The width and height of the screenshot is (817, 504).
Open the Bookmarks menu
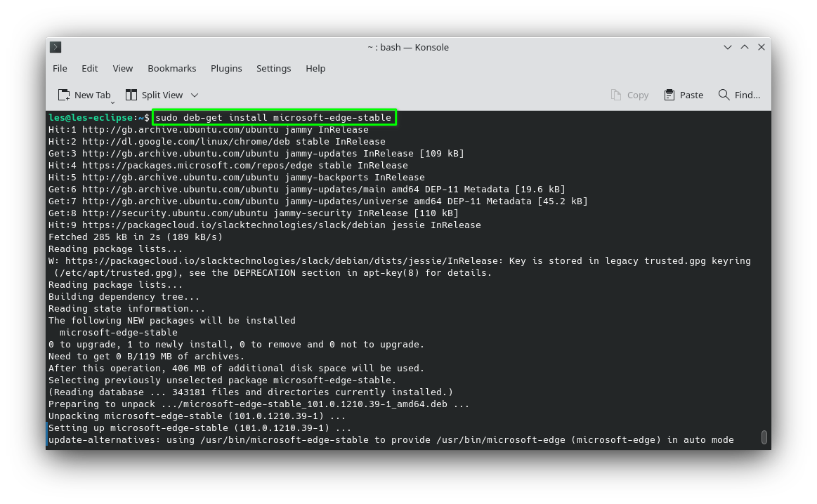pos(172,68)
